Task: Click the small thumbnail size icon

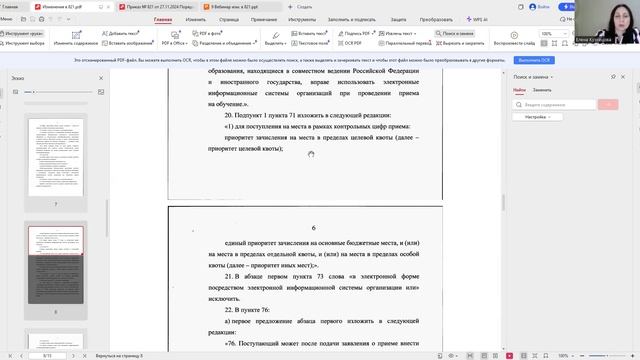Action: 16,92
